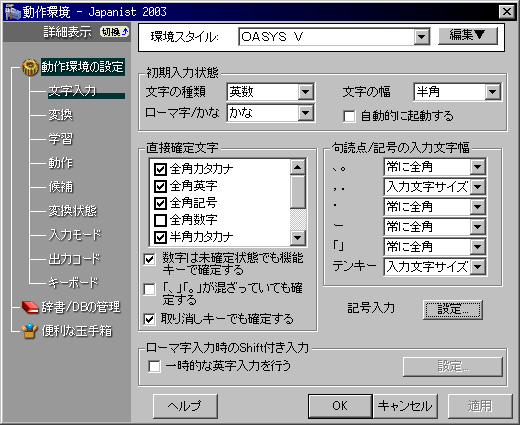This screenshot has width=520, height=425.
Task: Click the キャンセル button
Action: pyautogui.click(x=405, y=406)
